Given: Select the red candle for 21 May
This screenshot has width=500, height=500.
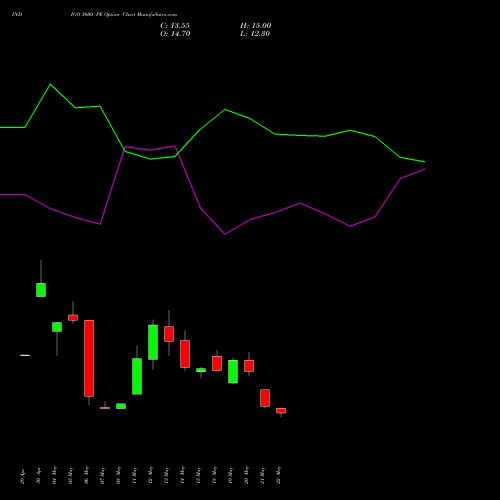Looking at the screenshot, I should point(265,398).
